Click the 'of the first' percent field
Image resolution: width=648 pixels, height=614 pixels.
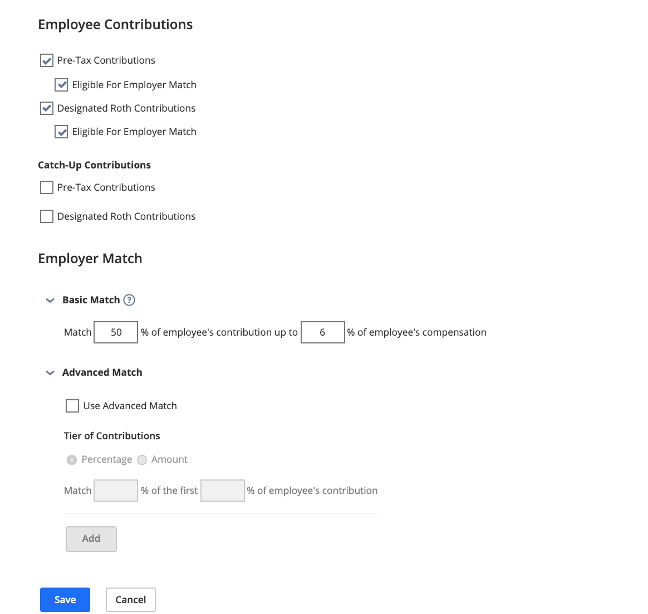[223, 491]
